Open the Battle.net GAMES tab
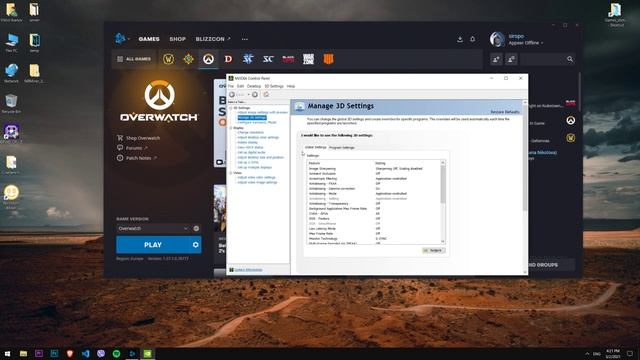This screenshot has width=640, height=360. (149, 39)
